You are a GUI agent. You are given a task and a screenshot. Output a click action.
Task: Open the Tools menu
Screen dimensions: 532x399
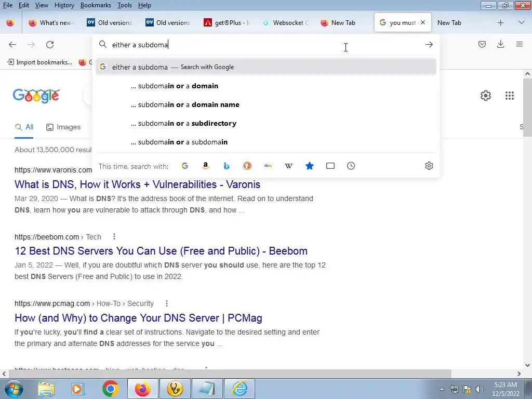pos(125,5)
